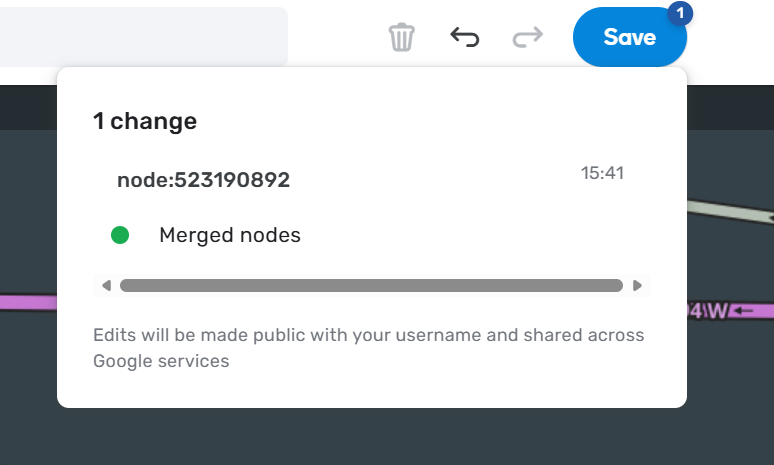The image size is (774, 465).
Task: Click the search input field at top left
Action: point(140,37)
